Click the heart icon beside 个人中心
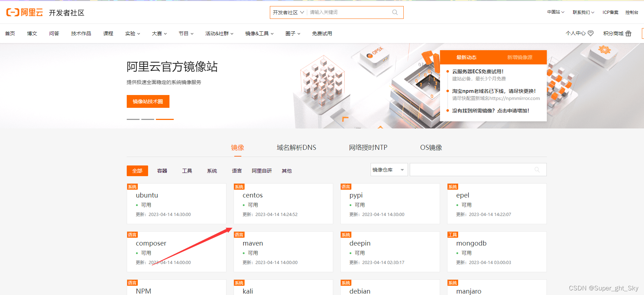The image size is (644, 295). (x=591, y=33)
